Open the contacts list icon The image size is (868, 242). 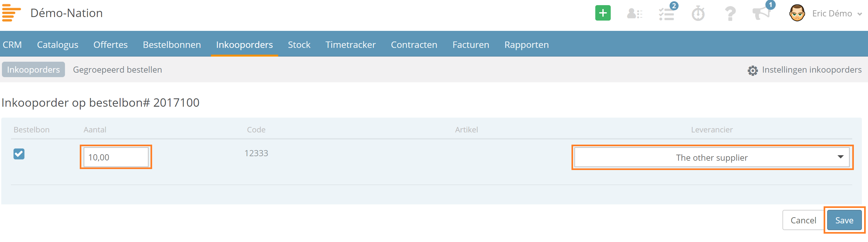[x=635, y=14]
